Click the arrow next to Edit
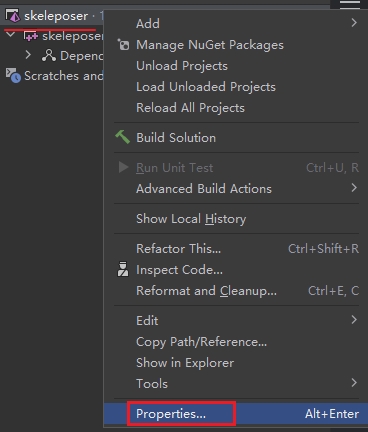 point(354,320)
